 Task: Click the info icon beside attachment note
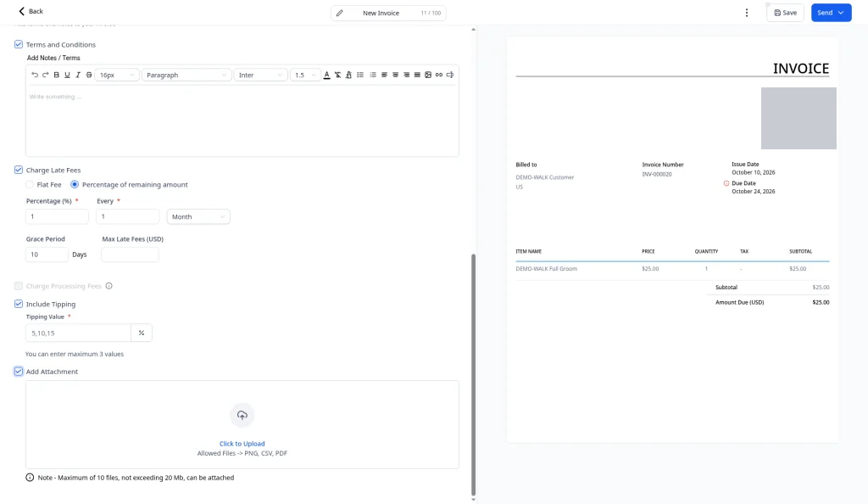[x=30, y=478]
